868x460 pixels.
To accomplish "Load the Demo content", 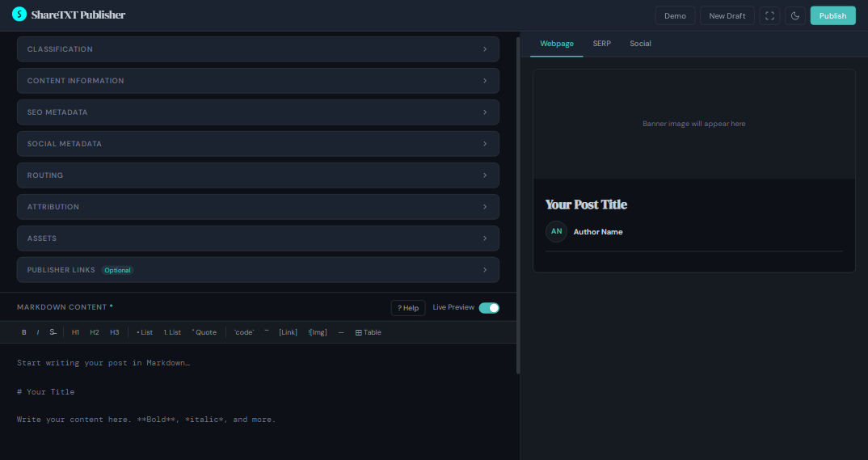I will pos(675,15).
